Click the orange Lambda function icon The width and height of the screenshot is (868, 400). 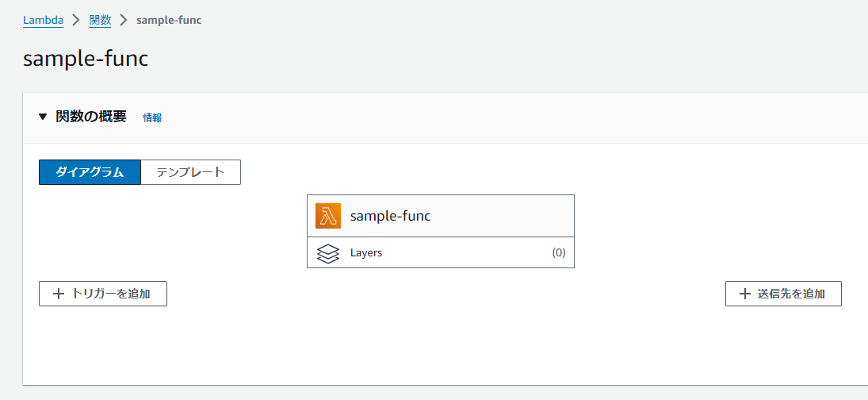click(327, 216)
